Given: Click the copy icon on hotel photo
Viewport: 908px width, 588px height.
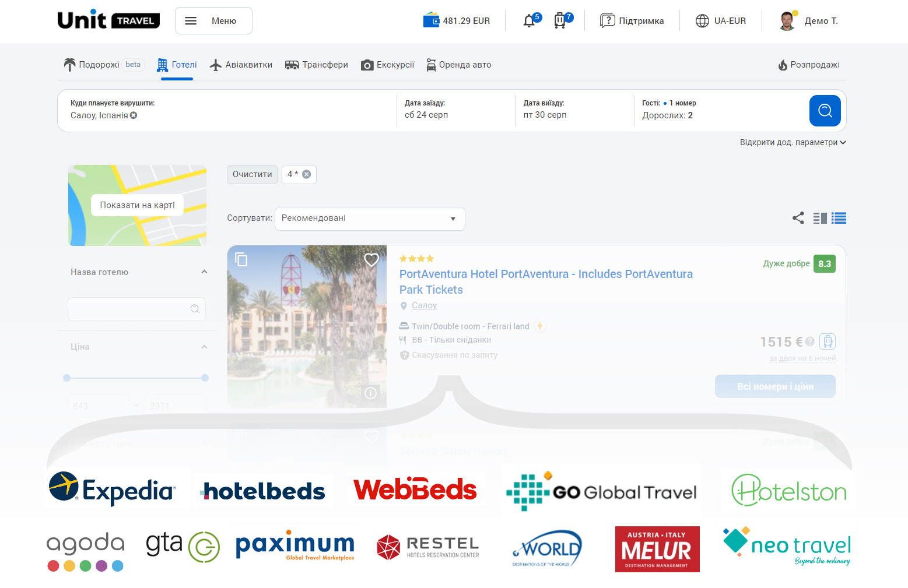Looking at the screenshot, I should (x=241, y=259).
